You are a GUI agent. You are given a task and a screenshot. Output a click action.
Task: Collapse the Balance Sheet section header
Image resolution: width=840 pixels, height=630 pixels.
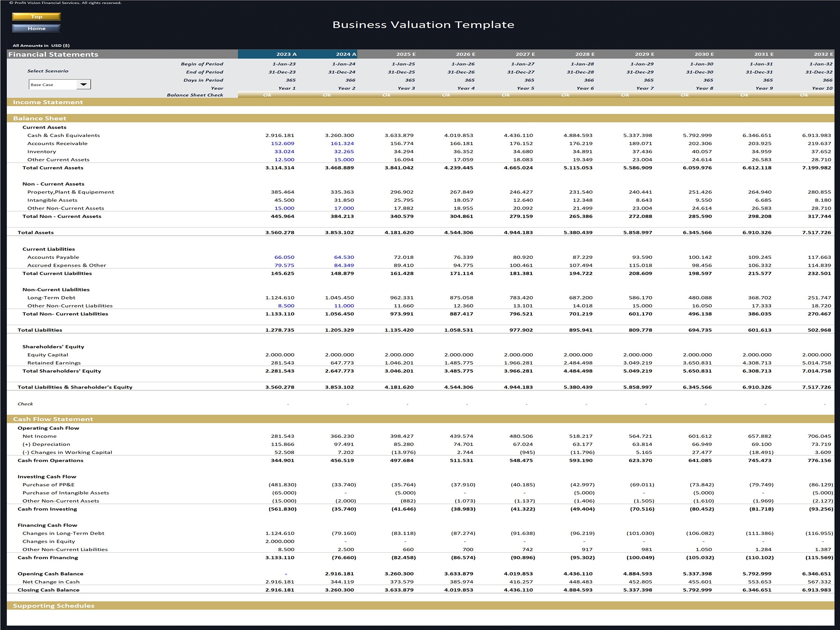pos(39,118)
